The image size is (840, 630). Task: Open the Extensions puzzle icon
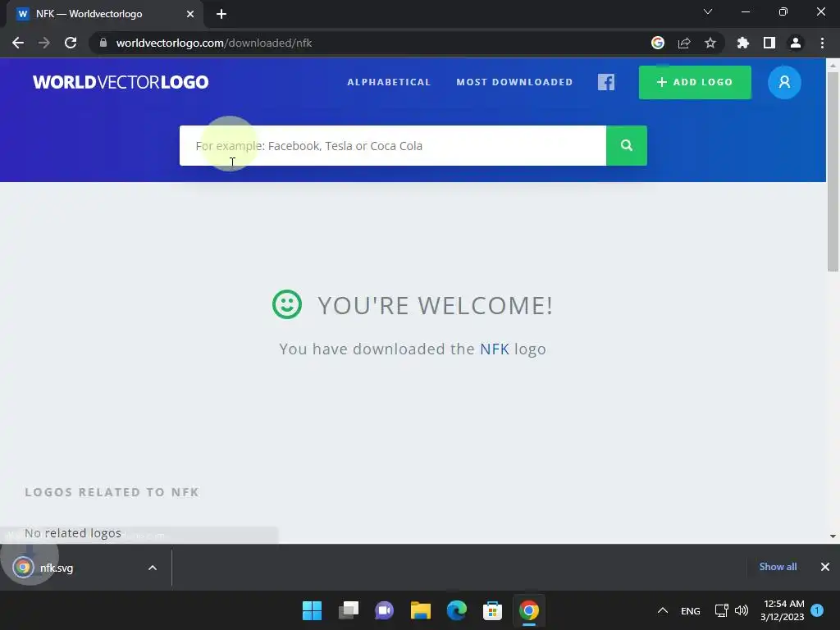(x=743, y=43)
